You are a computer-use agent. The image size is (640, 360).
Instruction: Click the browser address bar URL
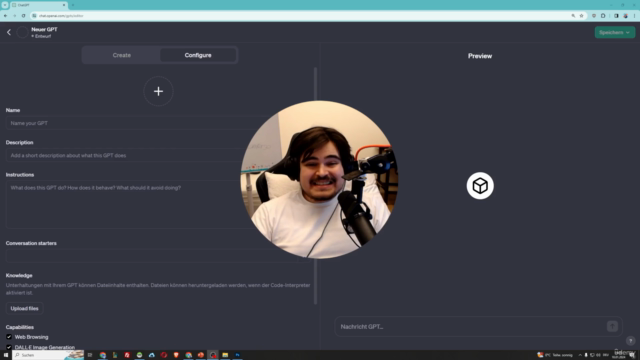tap(61, 16)
